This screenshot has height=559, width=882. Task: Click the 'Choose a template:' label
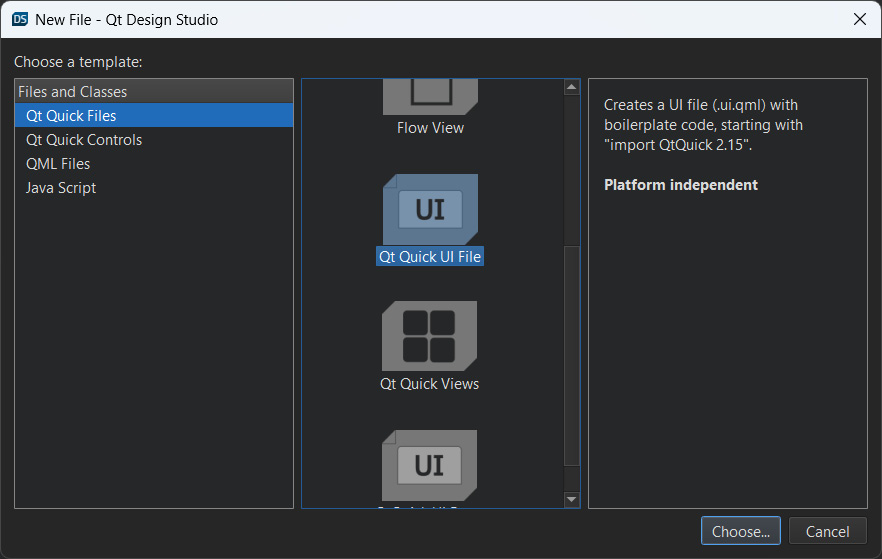[78, 62]
